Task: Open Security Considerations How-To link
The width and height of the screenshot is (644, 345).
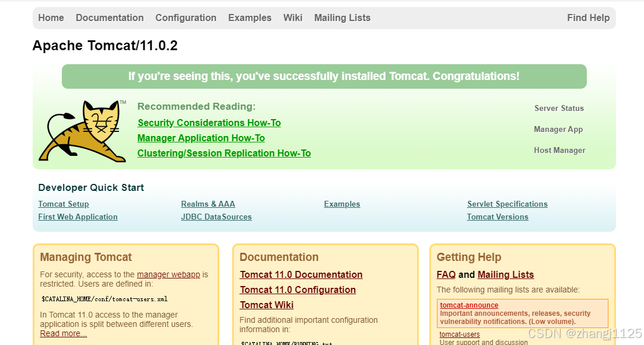Action: click(209, 123)
